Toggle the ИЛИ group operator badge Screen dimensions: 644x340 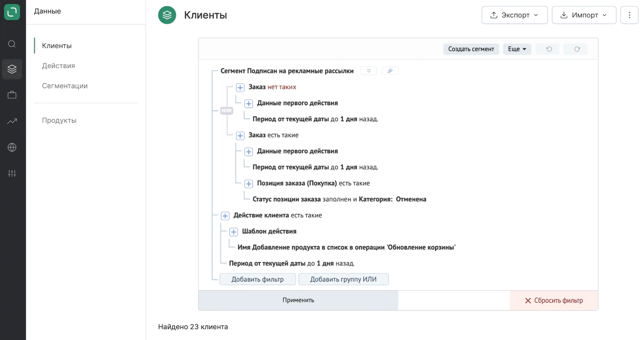point(227,111)
